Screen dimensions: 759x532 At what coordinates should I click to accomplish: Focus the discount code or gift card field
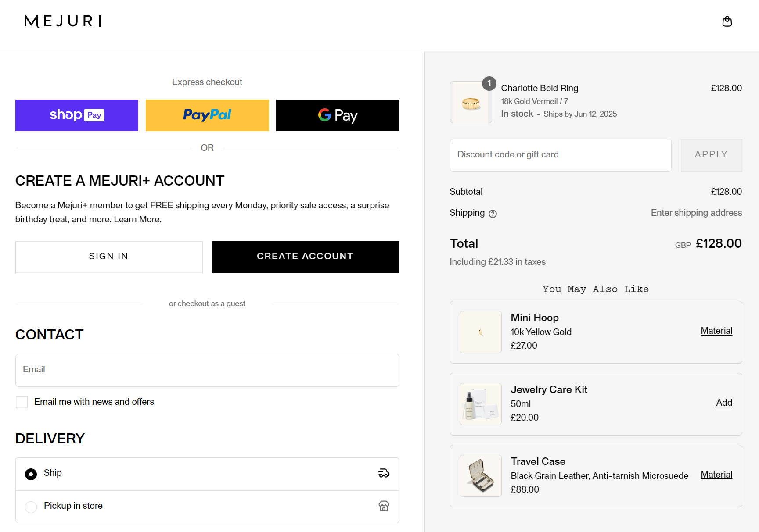tap(561, 155)
